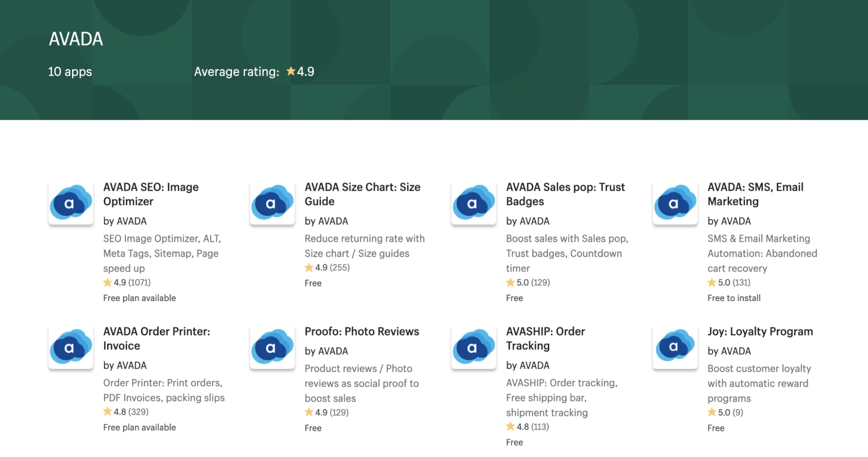This screenshot has width=868, height=457.
Task: Click 'by AVADA' under Sales pop app
Action: coord(528,221)
